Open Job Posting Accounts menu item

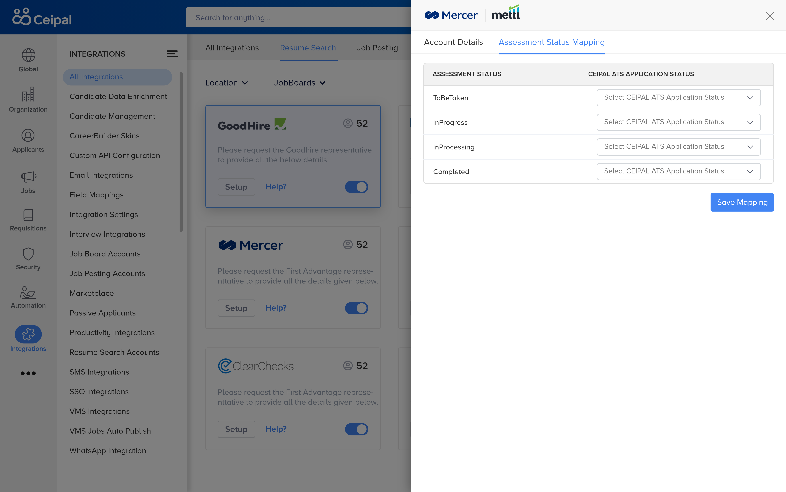click(x=107, y=273)
